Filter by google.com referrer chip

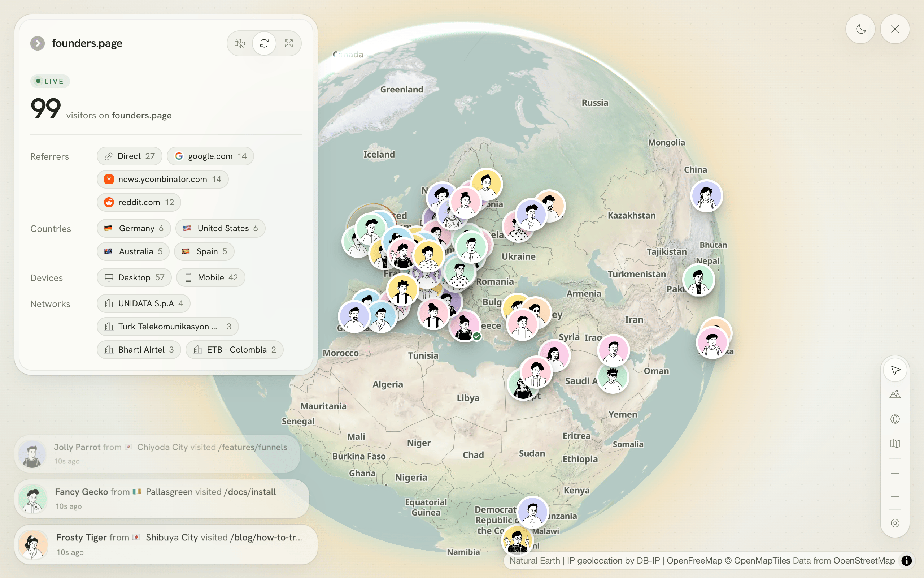point(210,156)
